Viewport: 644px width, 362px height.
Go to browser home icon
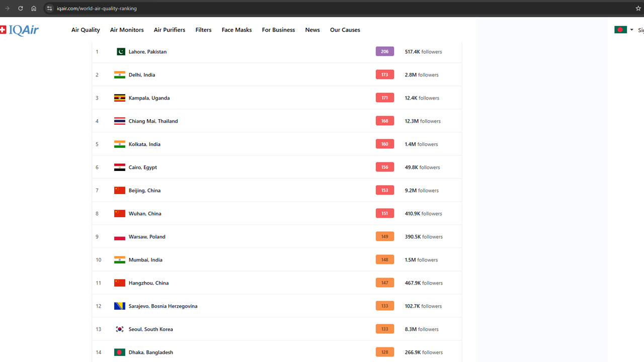(x=34, y=9)
